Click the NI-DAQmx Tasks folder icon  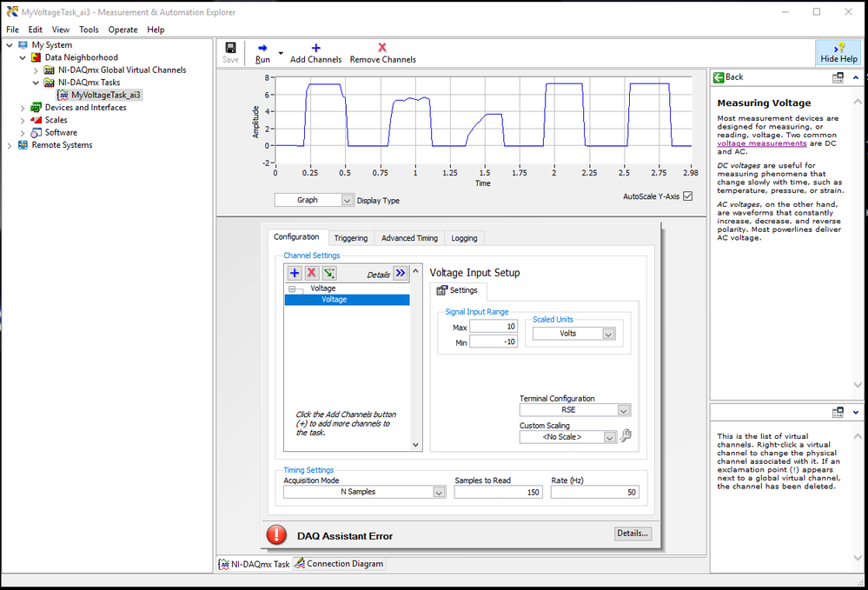click(50, 83)
